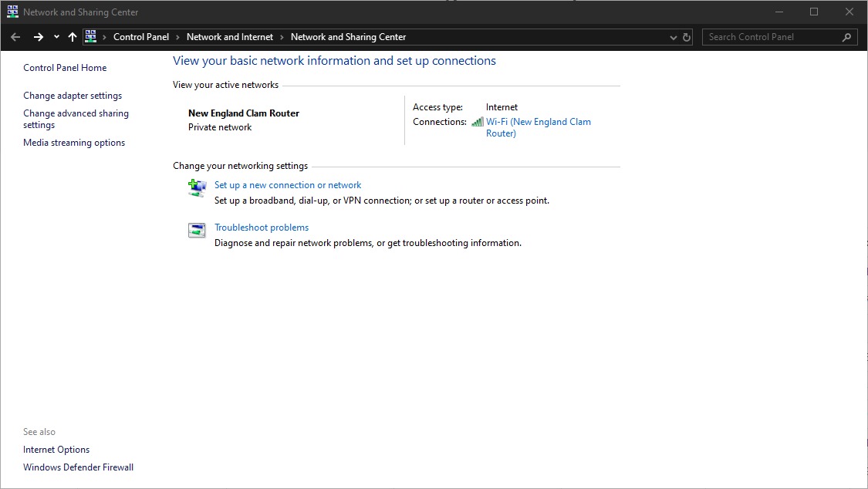Screen dimensions: 868x489
Task: Open the recent locations dropdown arrow
Action: 56,37
